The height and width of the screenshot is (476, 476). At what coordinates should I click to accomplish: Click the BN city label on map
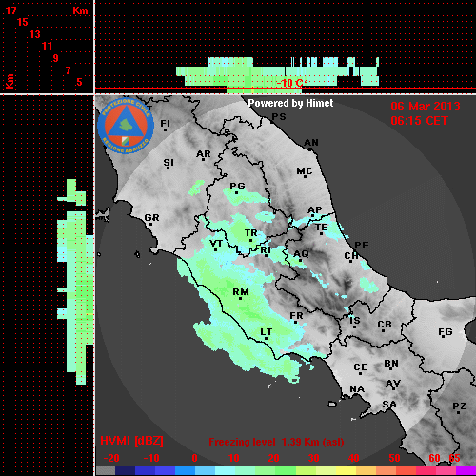pyautogui.click(x=391, y=363)
